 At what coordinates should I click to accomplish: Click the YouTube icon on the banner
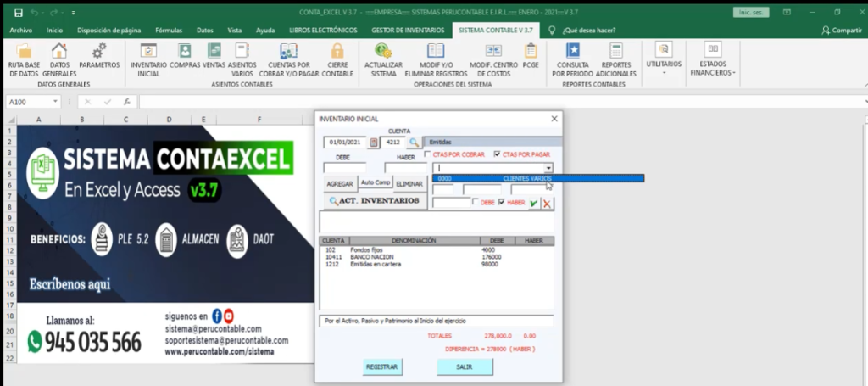click(229, 316)
